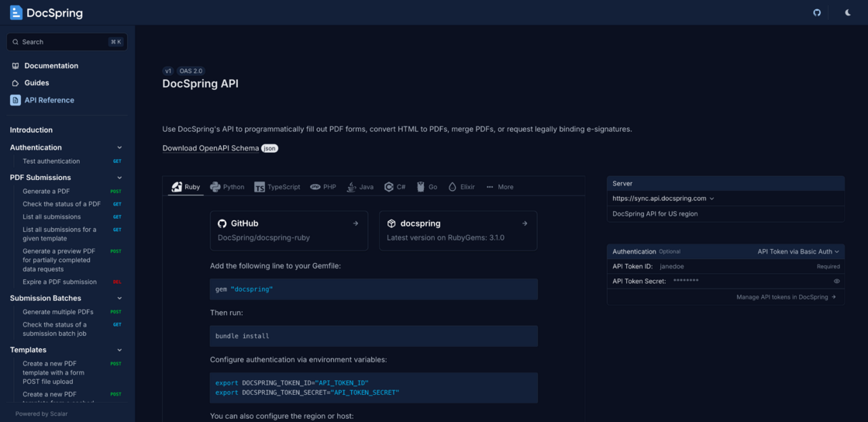Toggle dark mode moon icon
The width and height of the screenshot is (868, 422).
tap(848, 12)
